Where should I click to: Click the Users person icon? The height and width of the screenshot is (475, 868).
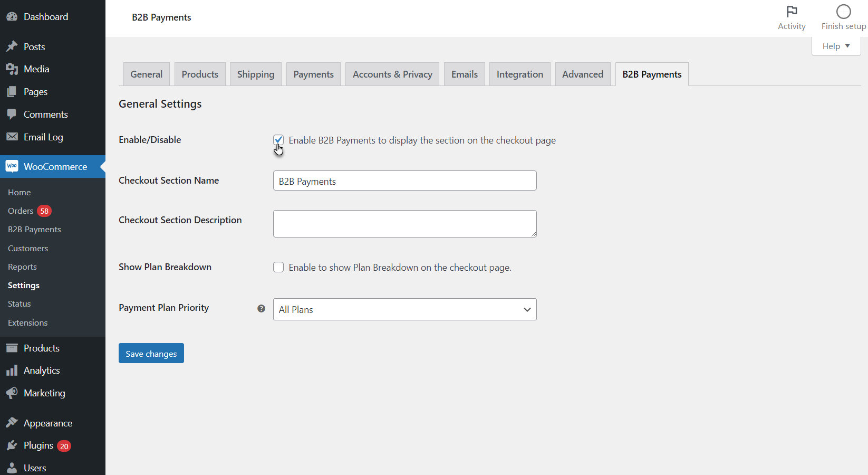click(12, 468)
